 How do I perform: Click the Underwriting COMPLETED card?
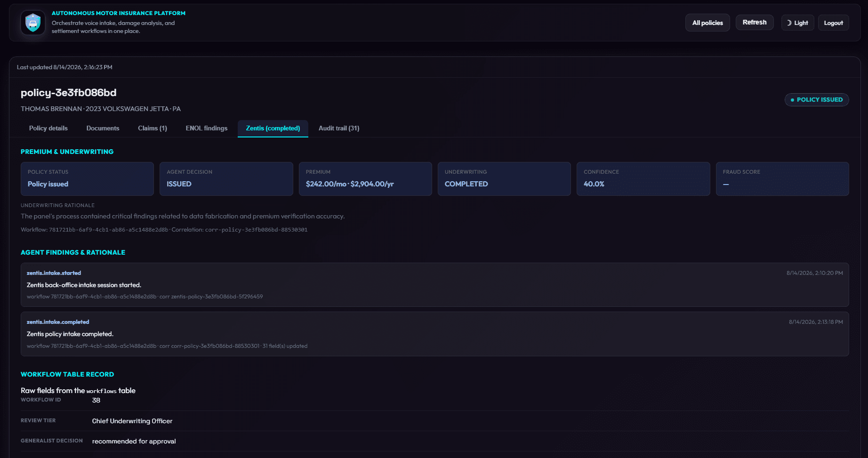[x=504, y=179]
